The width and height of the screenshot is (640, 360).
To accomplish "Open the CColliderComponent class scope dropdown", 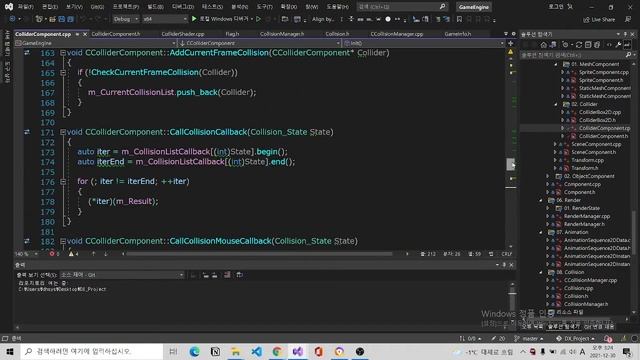I will [x=259, y=43].
